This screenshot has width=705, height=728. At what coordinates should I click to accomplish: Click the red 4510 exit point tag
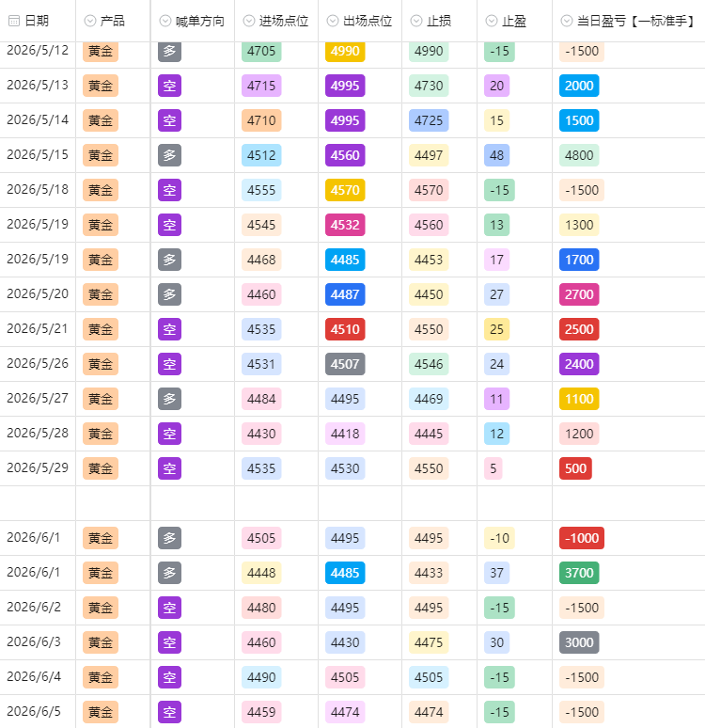point(345,329)
